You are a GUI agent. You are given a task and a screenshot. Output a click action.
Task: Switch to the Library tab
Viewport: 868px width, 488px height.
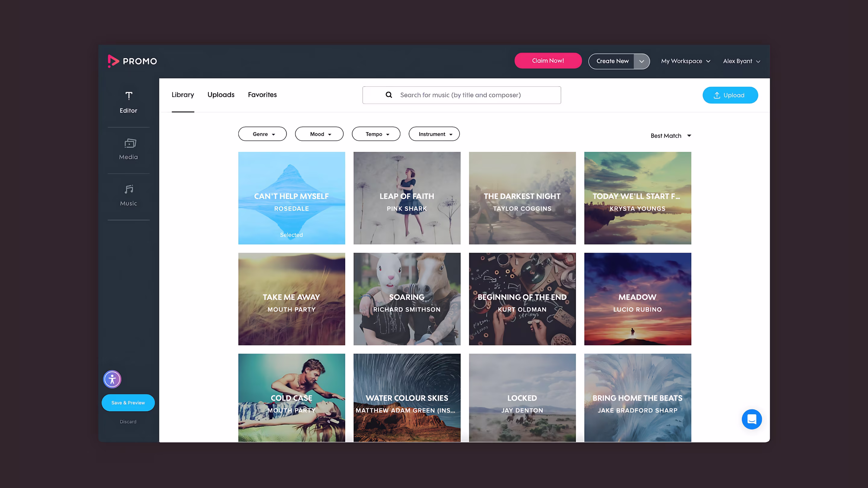pos(183,95)
